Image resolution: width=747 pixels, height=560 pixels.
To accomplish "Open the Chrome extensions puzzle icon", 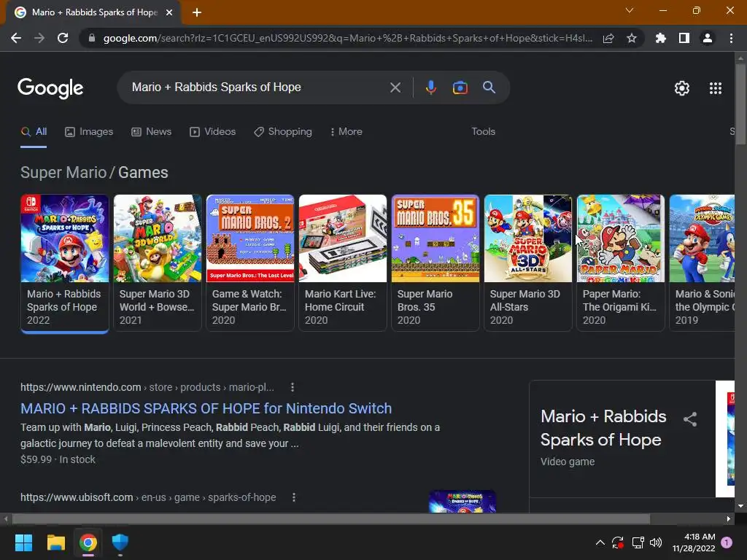I will point(660,38).
